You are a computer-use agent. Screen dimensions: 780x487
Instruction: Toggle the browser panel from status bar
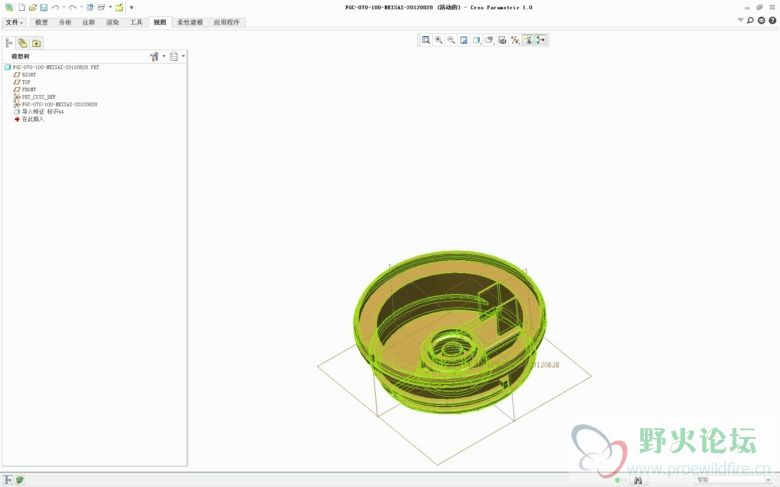20,480
